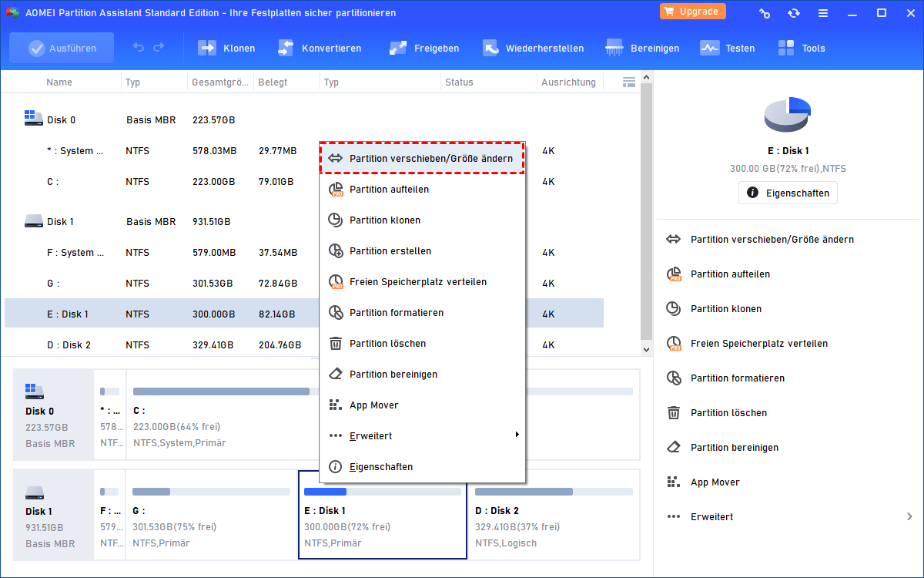Select the G: block in the Disk 1 map

coord(211,515)
